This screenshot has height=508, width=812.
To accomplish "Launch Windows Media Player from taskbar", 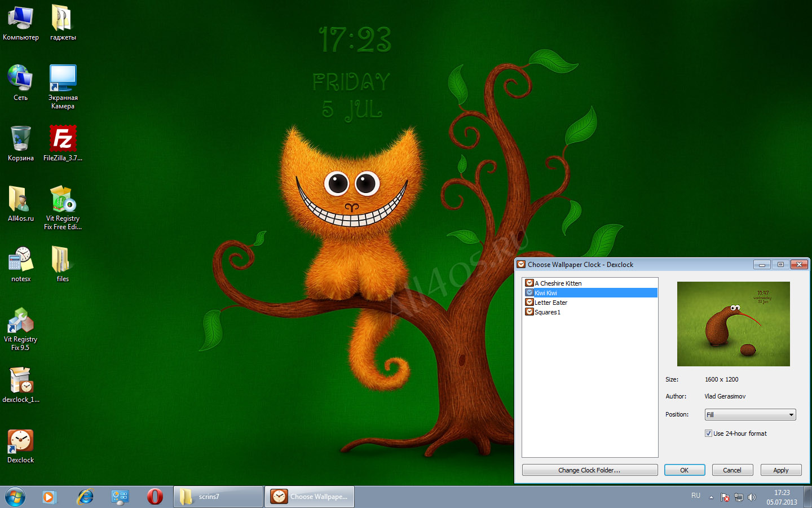I will coord(49,497).
